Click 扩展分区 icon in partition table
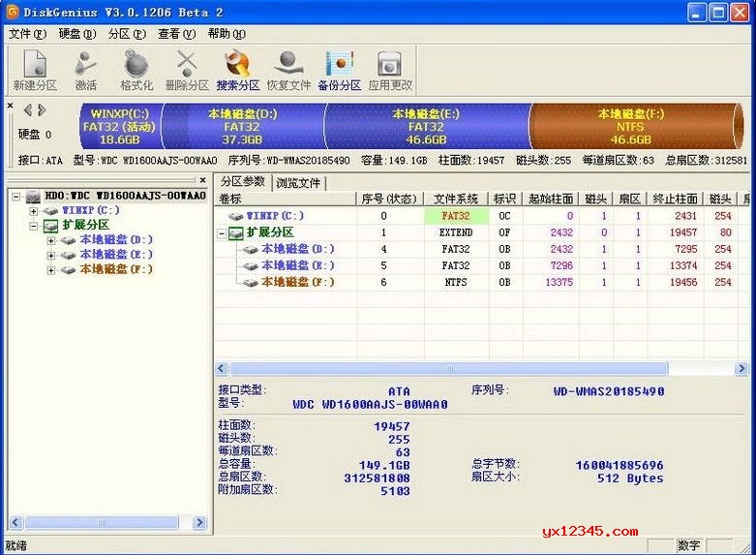756x555 pixels. tap(236, 233)
